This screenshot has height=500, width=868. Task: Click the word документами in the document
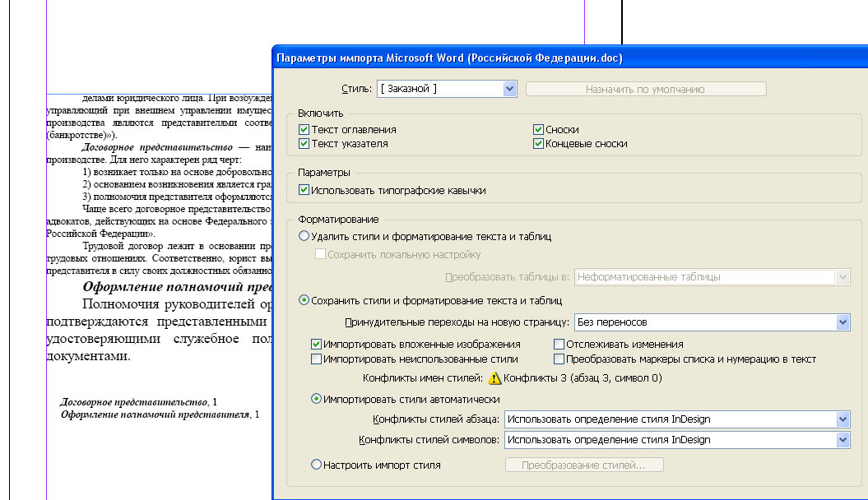coord(89,355)
